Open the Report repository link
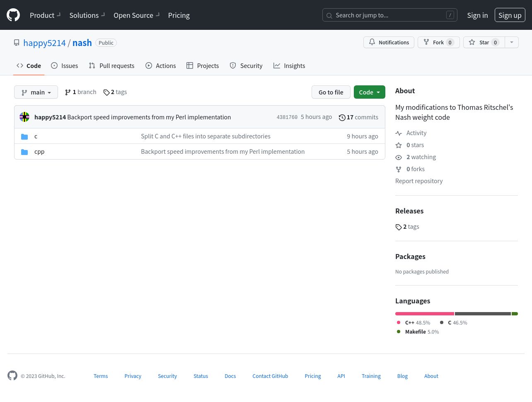This screenshot has width=532, height=402. 419,181
